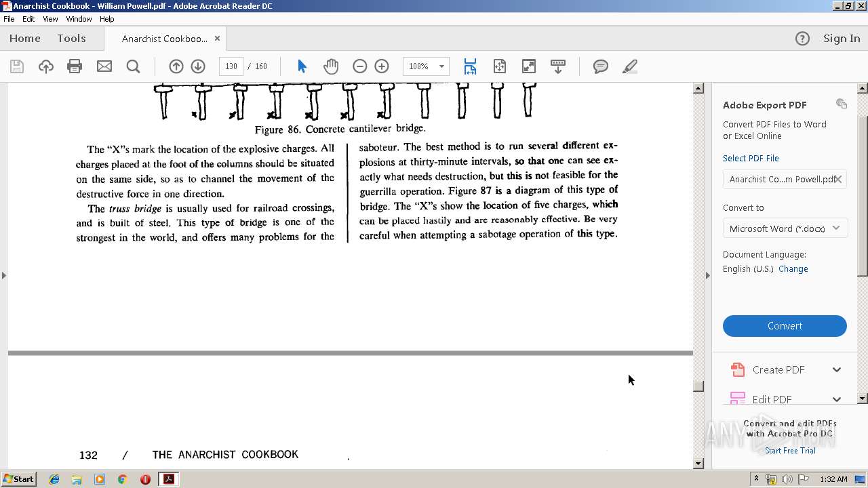Toggle fit width scrolling icon
The image size is (868, 488).
click(470, 66)
